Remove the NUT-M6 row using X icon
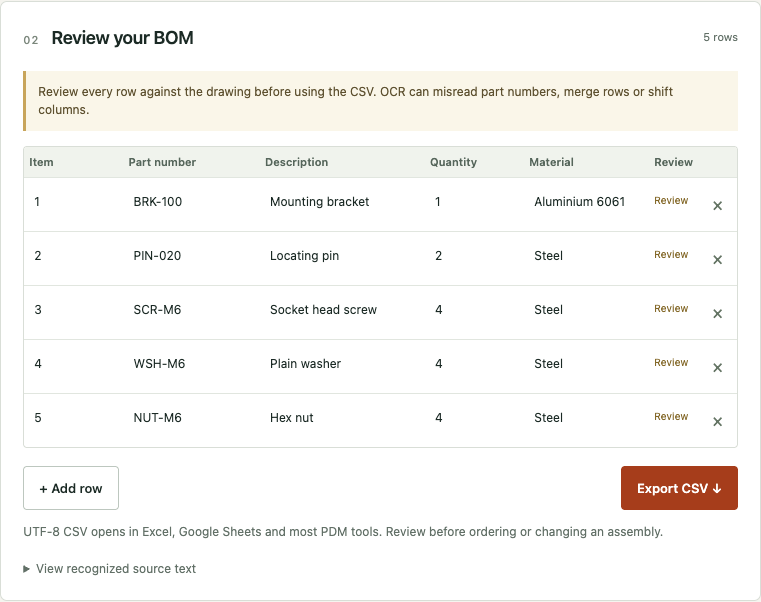 click(x=717, y=421)
